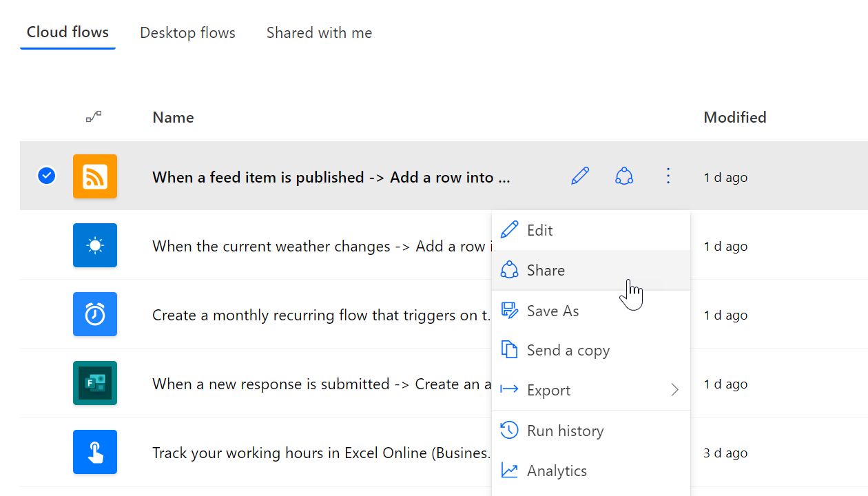Screen dimensions: 868x496
Task: Click the weather flow sun icon
Action: (x=95, y=245)
